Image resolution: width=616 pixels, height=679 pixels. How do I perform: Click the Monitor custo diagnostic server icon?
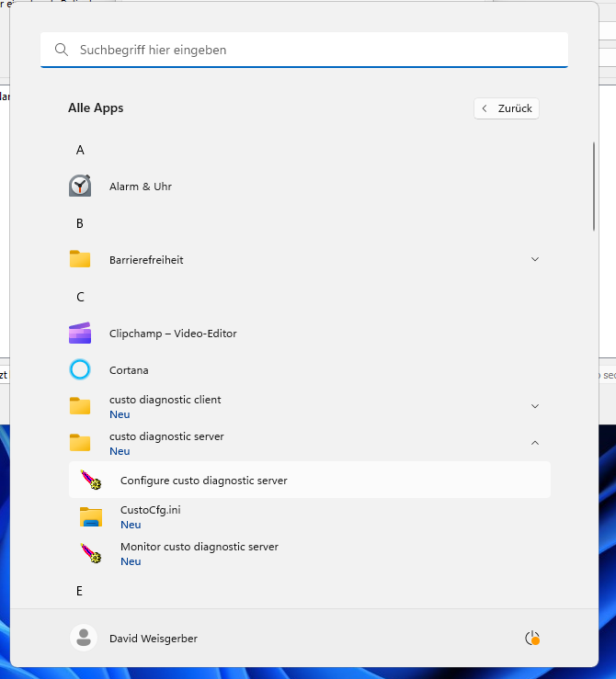click(x=91, y=553)
